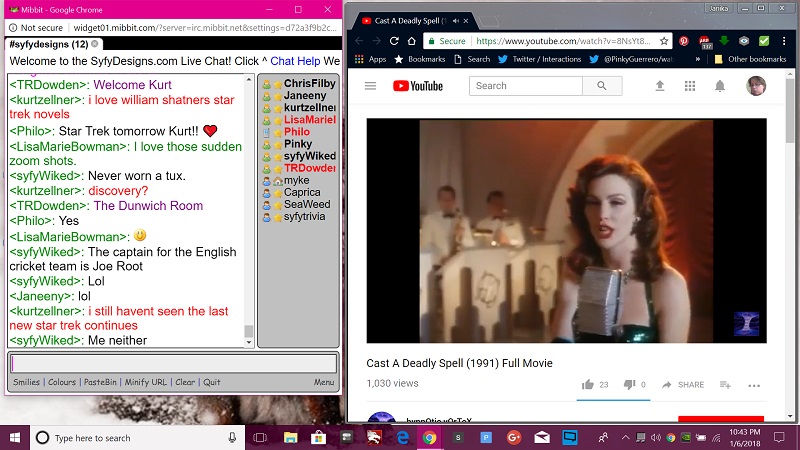
Task: Clear the chat with the Clear button
Action: [x=185, y=382]
